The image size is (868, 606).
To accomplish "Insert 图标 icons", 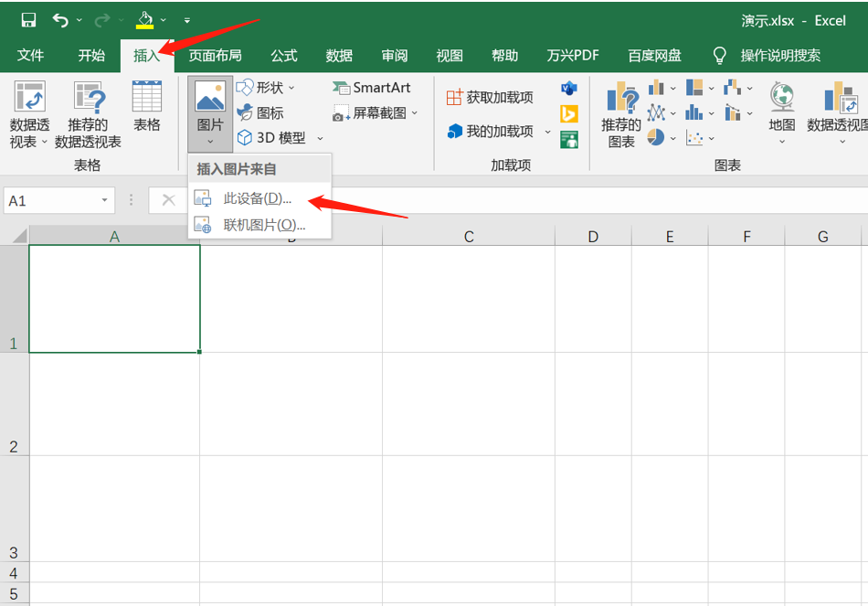I will (x=260, y=113).
